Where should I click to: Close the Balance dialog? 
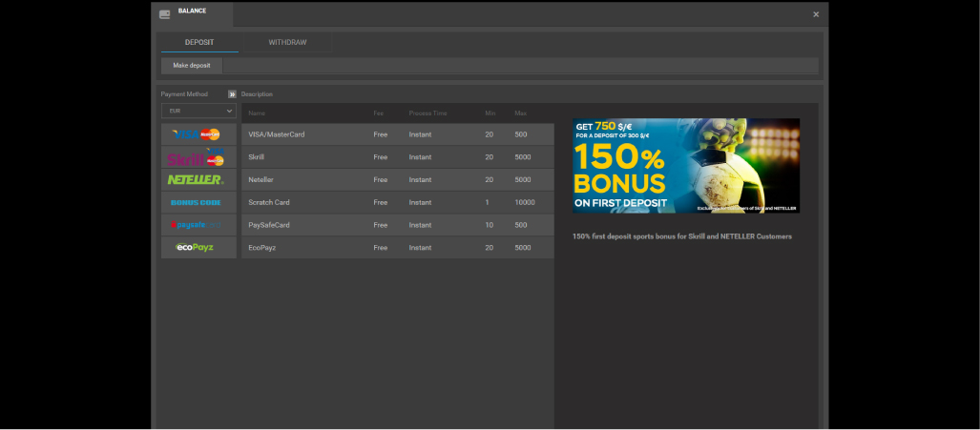(816, 14)
